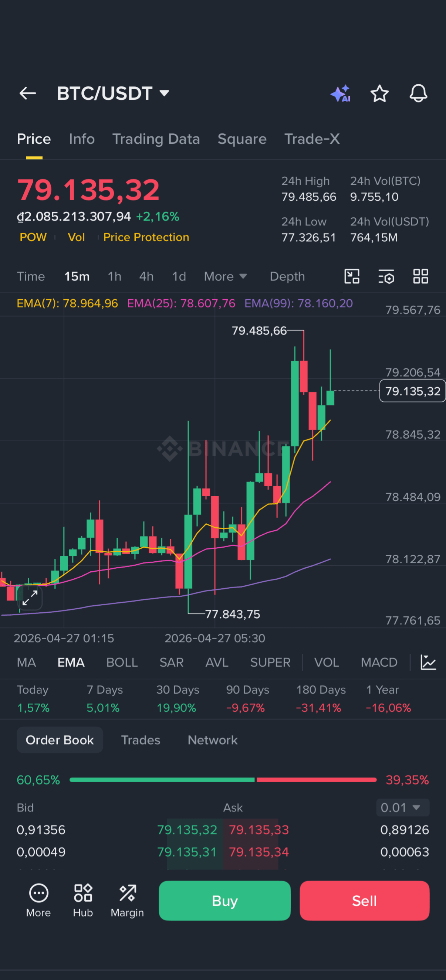Image resolution: width=446 pixels, height=980 pixels.
Task: Select the Order Book tab
Action: (60, 740)
